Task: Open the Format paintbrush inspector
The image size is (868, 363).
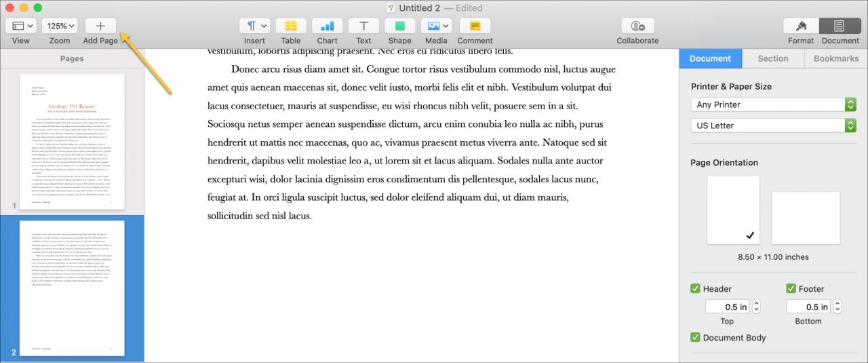Action: coord(801,26)
